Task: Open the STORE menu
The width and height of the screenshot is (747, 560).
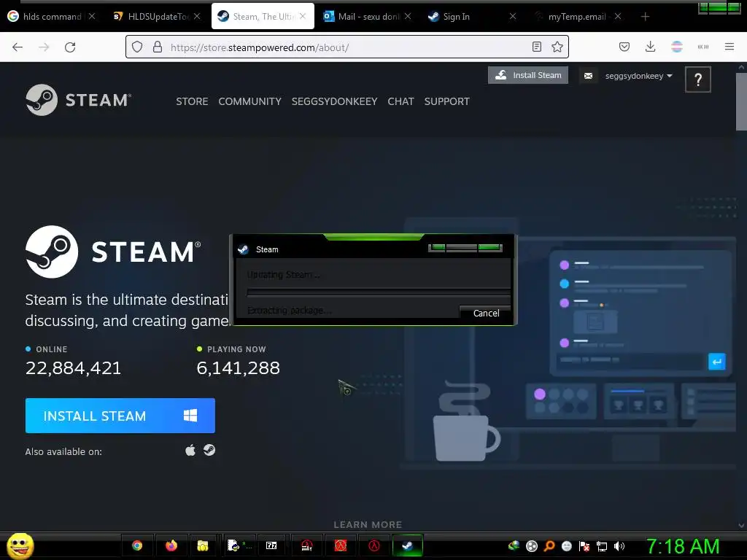Action: pyautogui.click(x=192, y=101)
